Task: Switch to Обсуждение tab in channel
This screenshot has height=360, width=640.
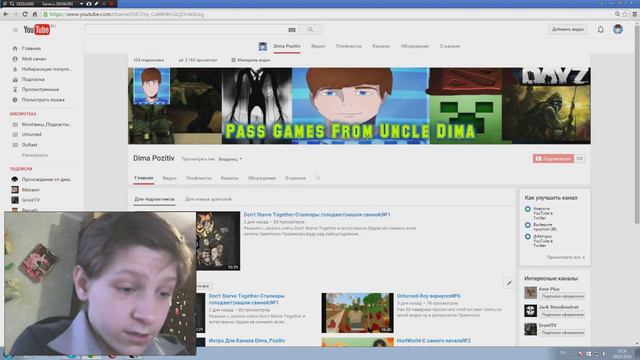Action: click(x=262, y=178)
